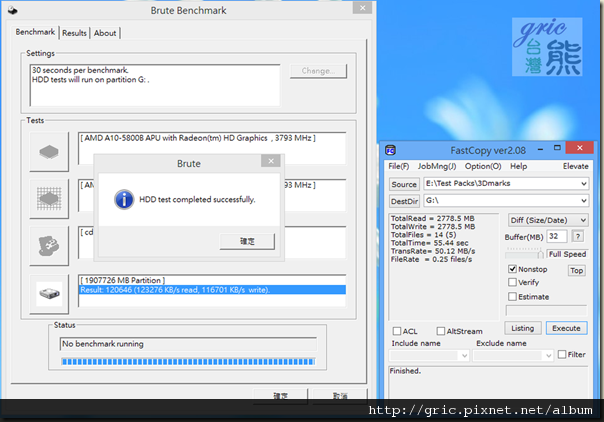Viewport: 604px width, 422px height.
Task: Click the No benchmark running status field
Action: (188, 344)
